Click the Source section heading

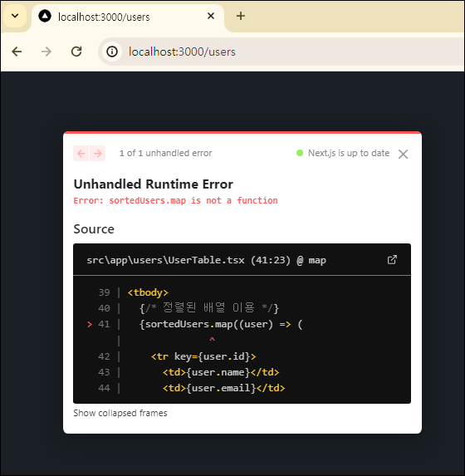click(94, 229)
